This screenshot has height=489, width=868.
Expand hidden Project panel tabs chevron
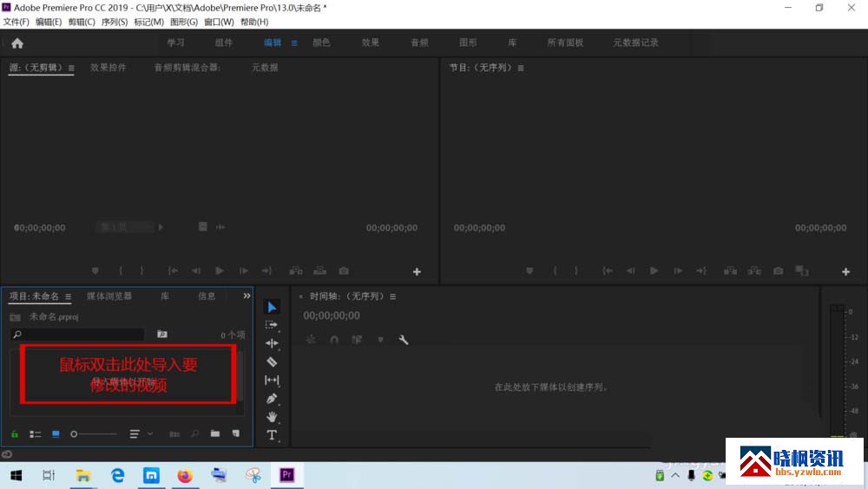point(247,295)
